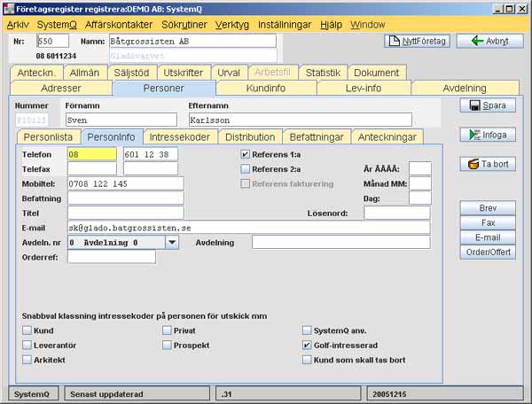Click the Befattning input field
532x404 pixels.
(x=126, y=198)
